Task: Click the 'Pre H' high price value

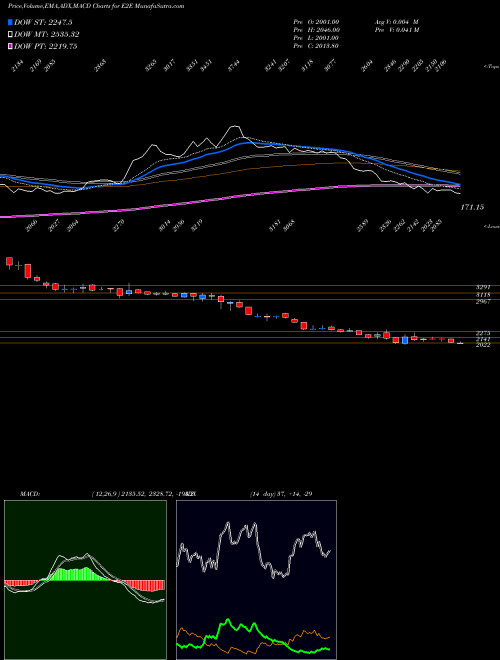Action: [x=316, y=30]
